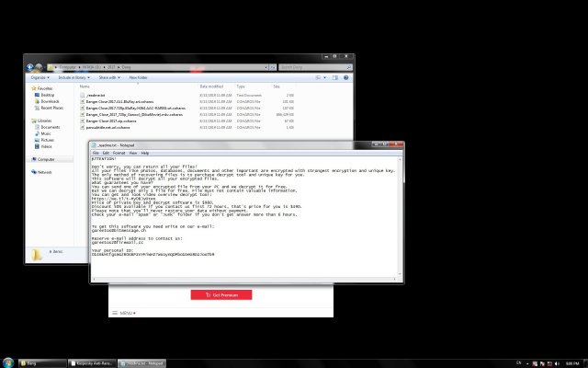
Task: Select Network in the navigation pane
Action: pyautogui.click(x=41, y=172)
